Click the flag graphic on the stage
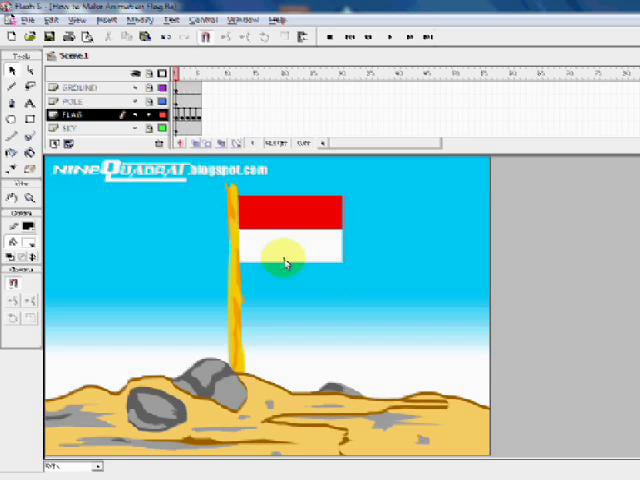Image resolution: width=640 pixels, height=480 pixels. click(291, 229)
